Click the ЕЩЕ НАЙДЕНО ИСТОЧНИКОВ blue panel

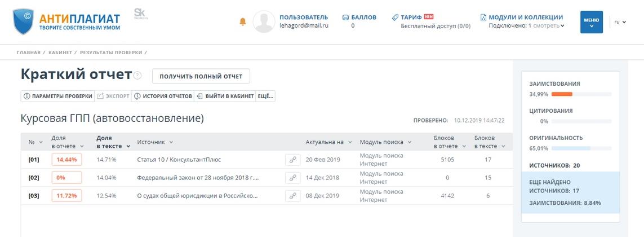(570, 193)
